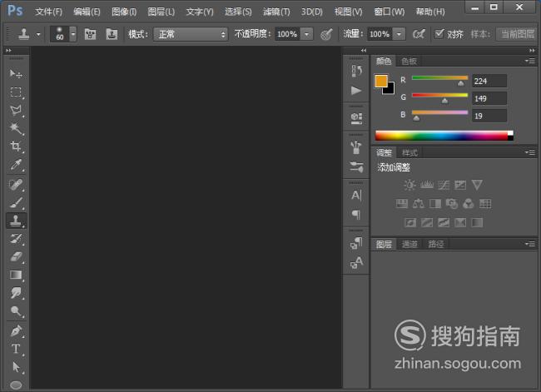Image resolution: width=541 pixels, height=392 pixels.
Task: Add a Color Balance adjustment
Action: click(x=418, y=204)
